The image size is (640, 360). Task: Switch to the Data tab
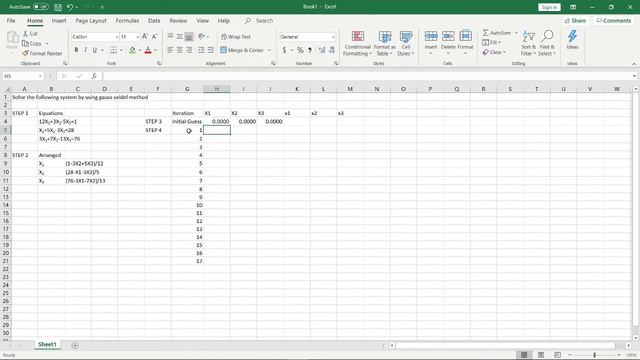click(154, 20)
